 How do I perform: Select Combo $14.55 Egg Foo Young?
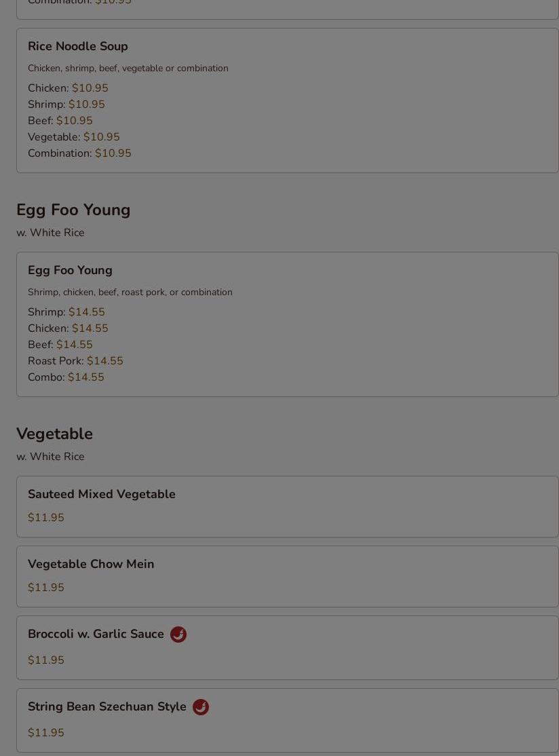tap(66, 377)
